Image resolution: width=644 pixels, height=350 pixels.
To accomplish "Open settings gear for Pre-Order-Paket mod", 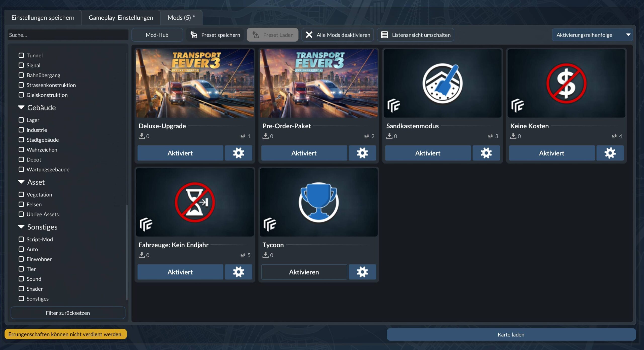I will coord(362,153).
